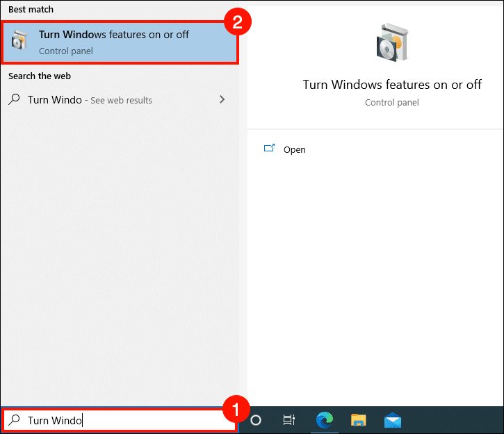Open the Mail app taskbar icon
The height and width of the screenshot is (434, 504).
click(x=393, y=419)
